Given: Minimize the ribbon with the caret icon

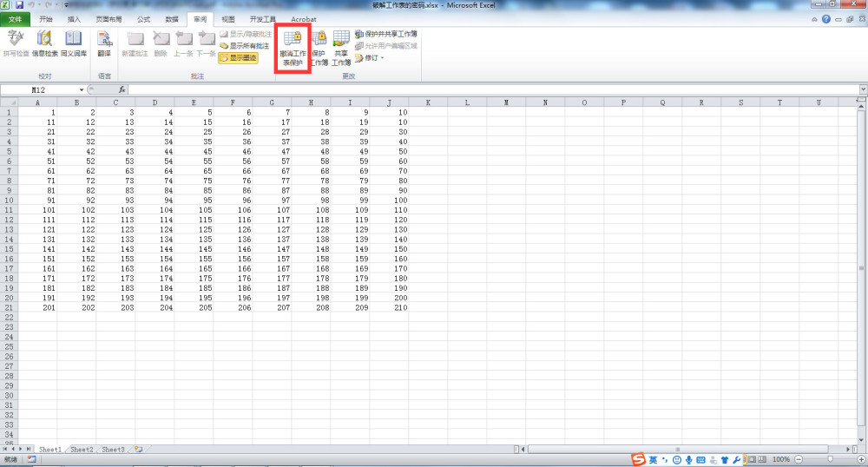Looking at the screenshot, I should tap(814, 19).
